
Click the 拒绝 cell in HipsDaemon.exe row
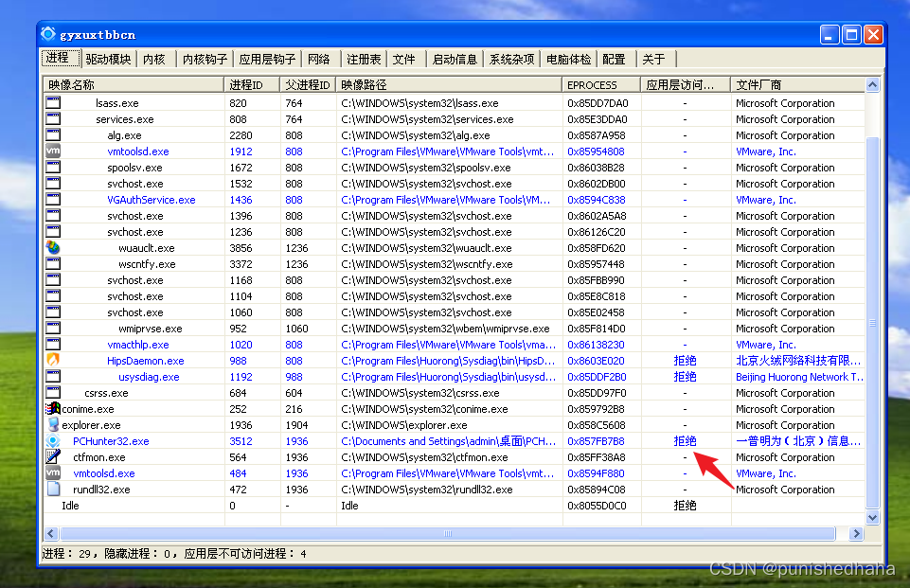click(685, 361)
